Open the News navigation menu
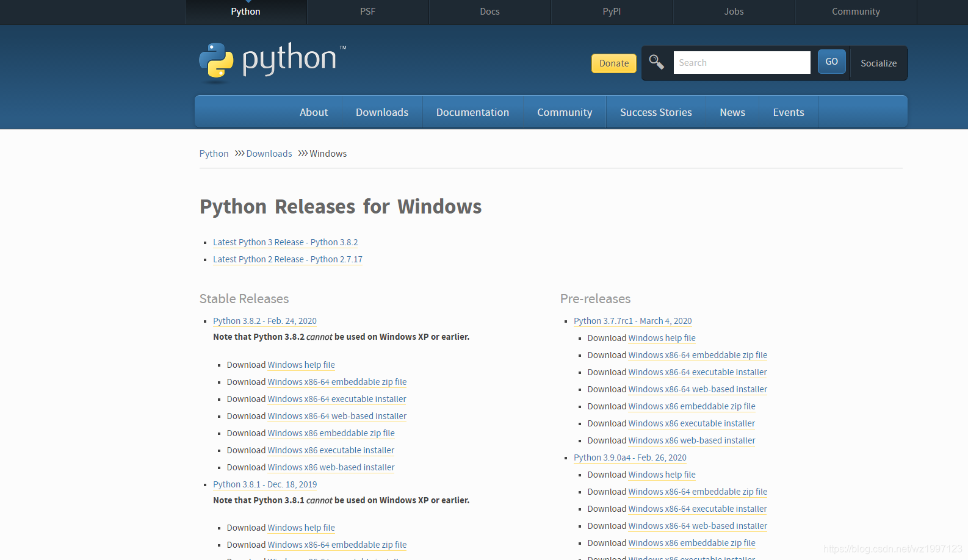 (x=732, y=112)
